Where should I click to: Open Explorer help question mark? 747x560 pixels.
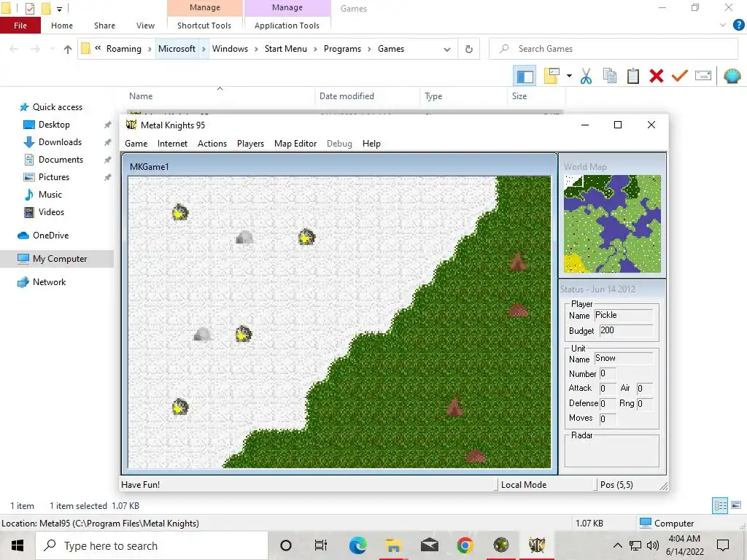point(738,26)
